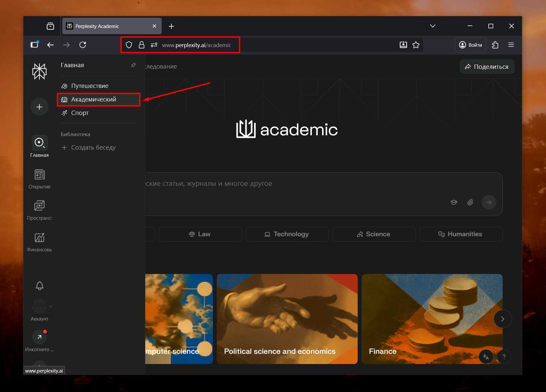The image size is (546, 392).
Task: Choose the Technology category button
Action: point(287,234)
